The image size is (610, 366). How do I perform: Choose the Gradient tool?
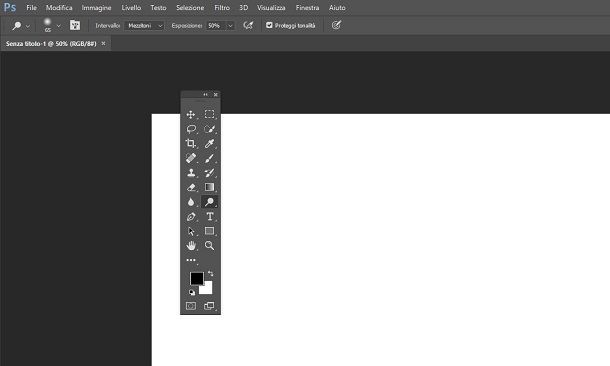tap(209, 187)
